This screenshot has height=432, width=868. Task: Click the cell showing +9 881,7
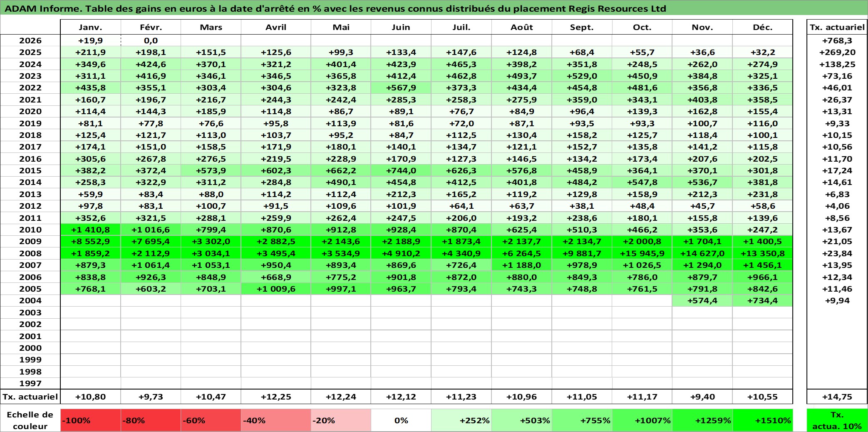[582, 253]
